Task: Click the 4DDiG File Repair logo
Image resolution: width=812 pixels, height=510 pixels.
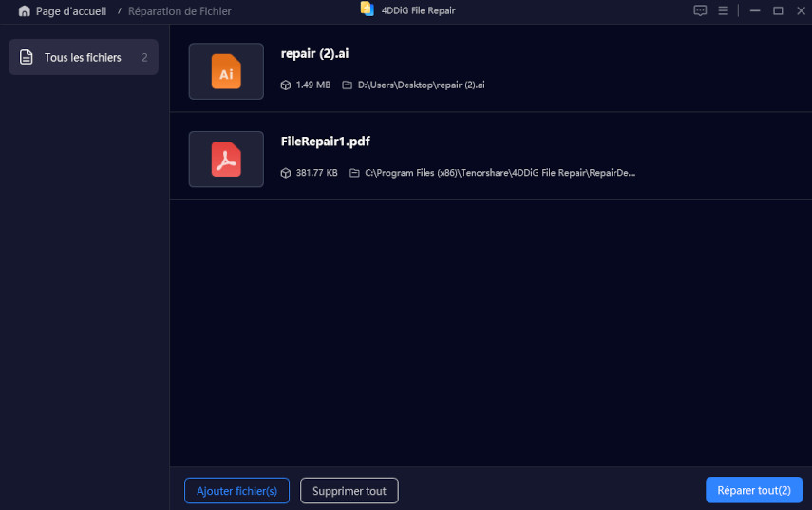Action: click(x=368, y=9)
